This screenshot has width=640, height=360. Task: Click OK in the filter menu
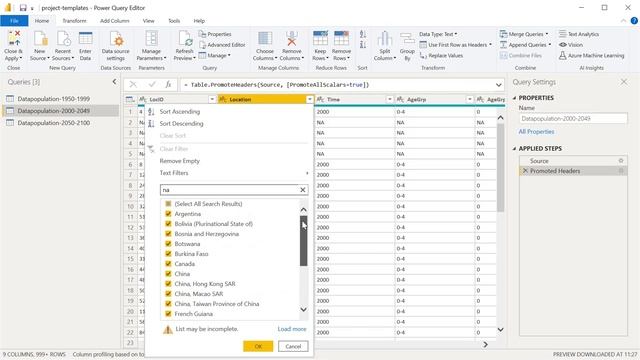258,346
